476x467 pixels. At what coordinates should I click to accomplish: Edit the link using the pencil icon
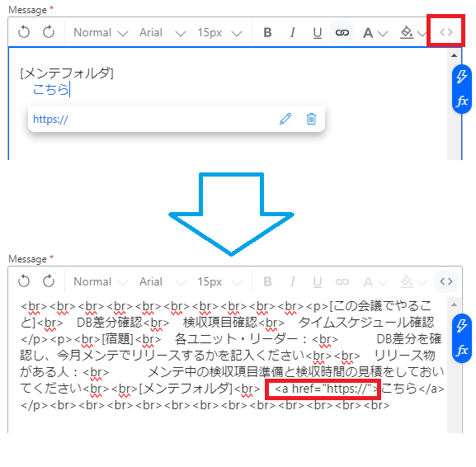[285, 119]
